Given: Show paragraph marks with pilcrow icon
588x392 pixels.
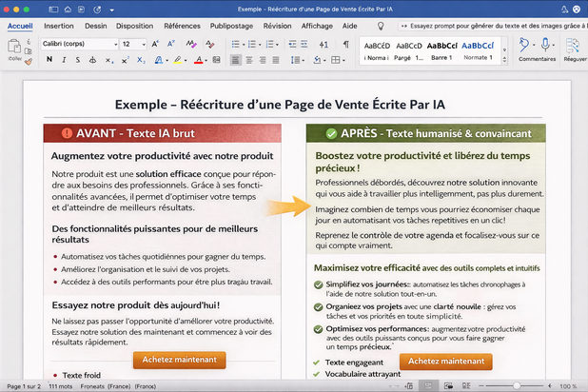Looking at the screenshot, I should coord(345,45).
